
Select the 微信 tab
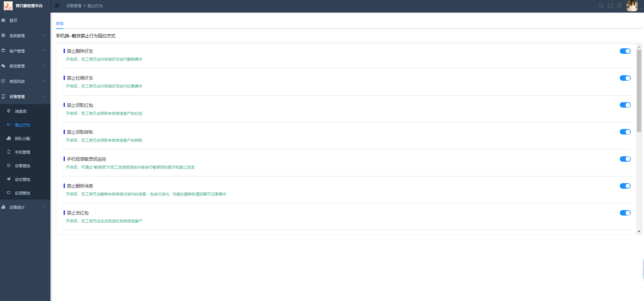60,23
